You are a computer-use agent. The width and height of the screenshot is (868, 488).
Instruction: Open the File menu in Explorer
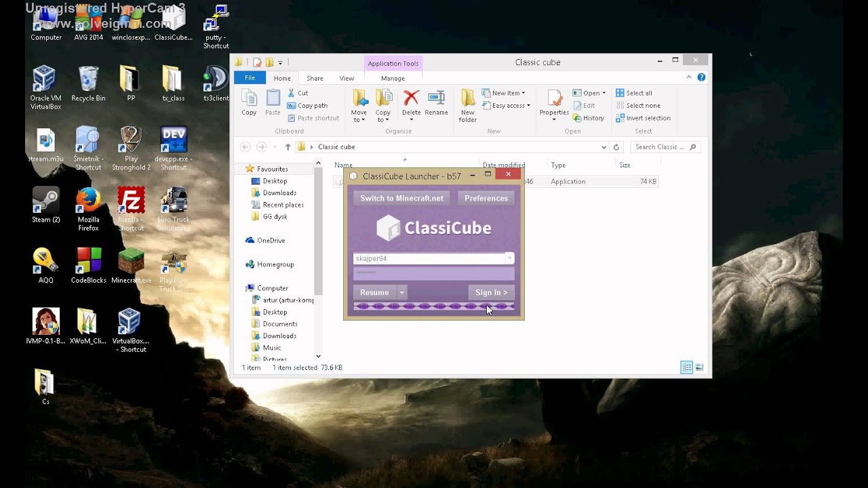(x=250, y=78)
